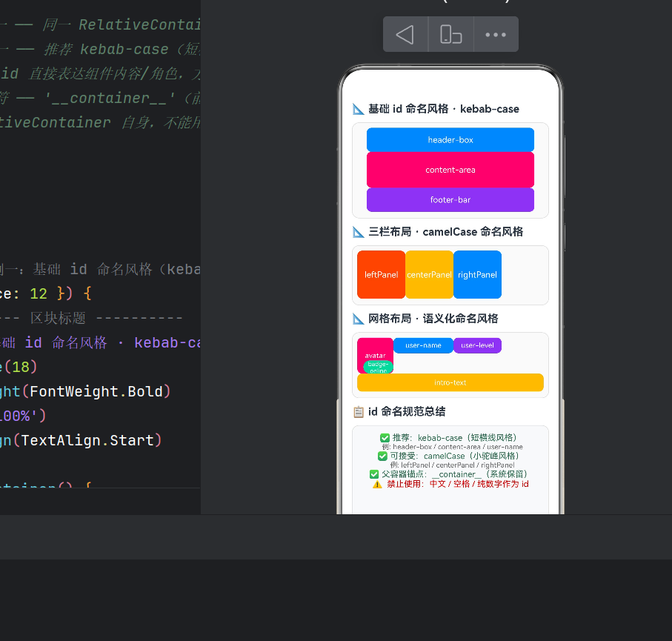Click the comment '区块标题' in editor
672x641 pixels.
pos(58,318)
